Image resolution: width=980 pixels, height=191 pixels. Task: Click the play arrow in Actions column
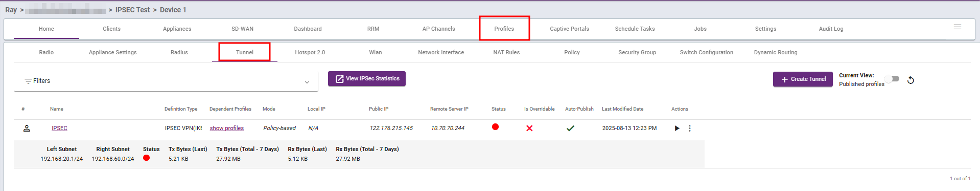[x=676, y=128]
